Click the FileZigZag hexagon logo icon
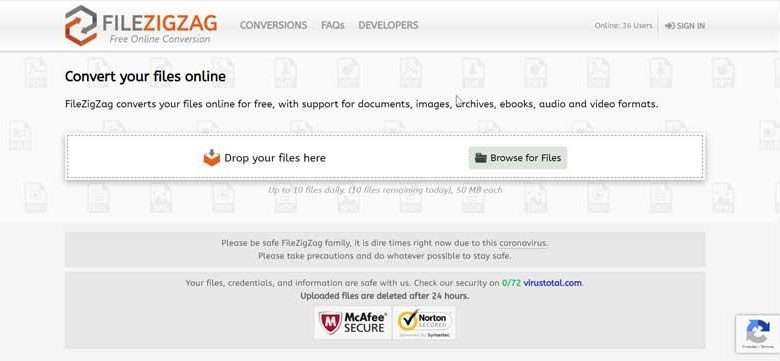 click(x=81, y=25)
